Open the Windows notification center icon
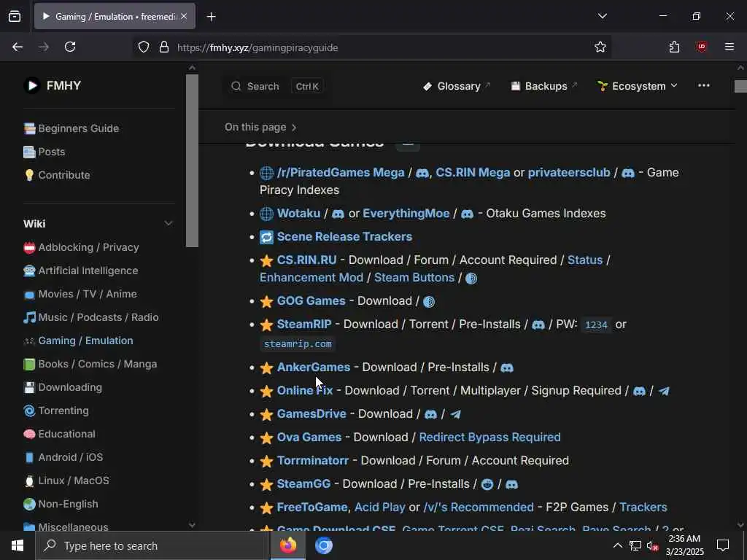The image size is (747, 560). point(723,545)
